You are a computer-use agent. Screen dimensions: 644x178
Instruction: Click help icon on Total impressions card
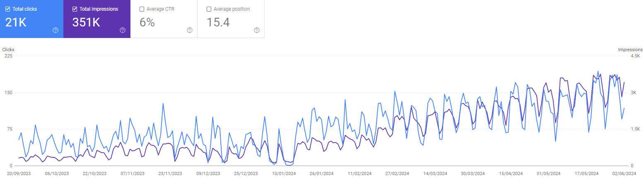tap(123, 30)
